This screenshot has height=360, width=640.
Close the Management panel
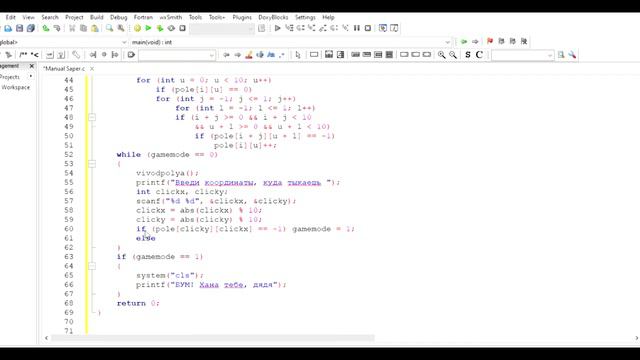pyautogui.click(x=32, y=66)
